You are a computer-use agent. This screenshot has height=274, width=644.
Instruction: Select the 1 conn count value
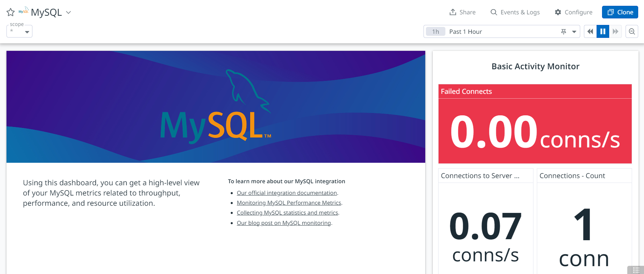(584, 237)
